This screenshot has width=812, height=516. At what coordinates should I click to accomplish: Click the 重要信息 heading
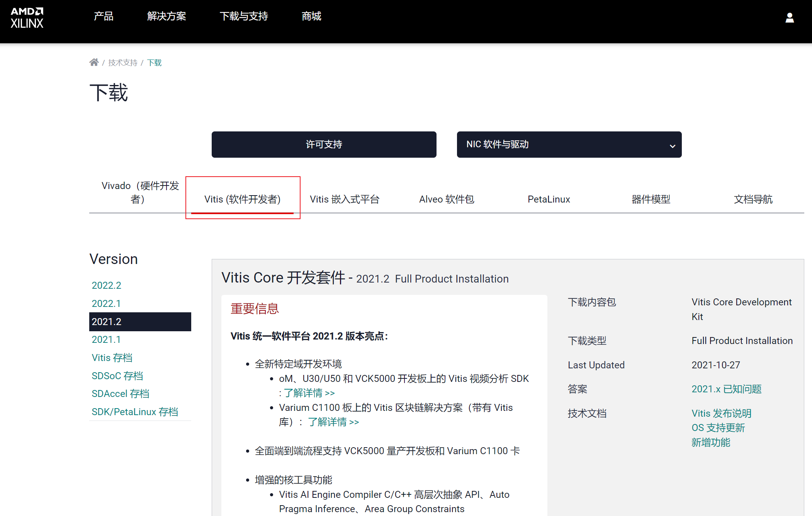[x=255, y=309]
